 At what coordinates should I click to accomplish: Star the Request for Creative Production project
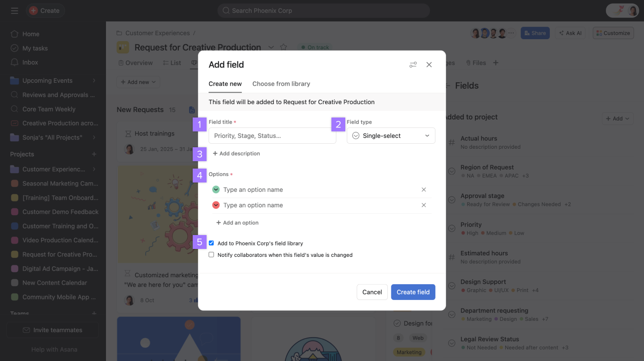[283, 47]
